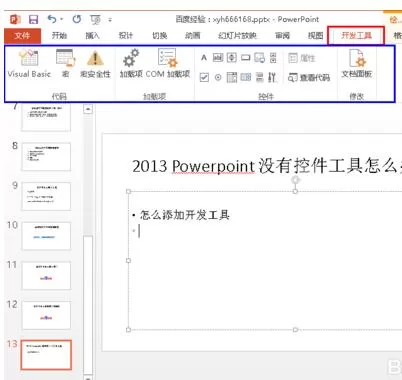Image resolution: width=402 pixels, height=380 pixels.
Task: Select slide 9 thumbnail
Action: point(46,196)
